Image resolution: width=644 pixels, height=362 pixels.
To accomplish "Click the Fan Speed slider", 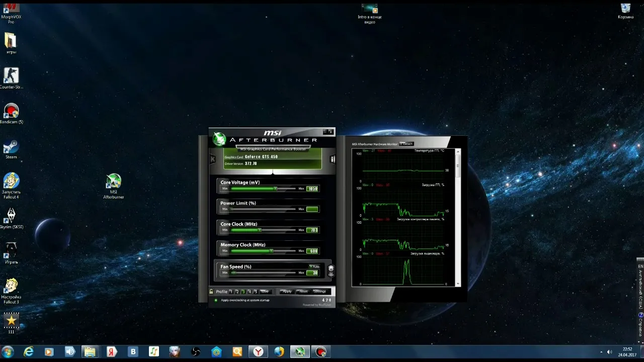I will 263,273.
